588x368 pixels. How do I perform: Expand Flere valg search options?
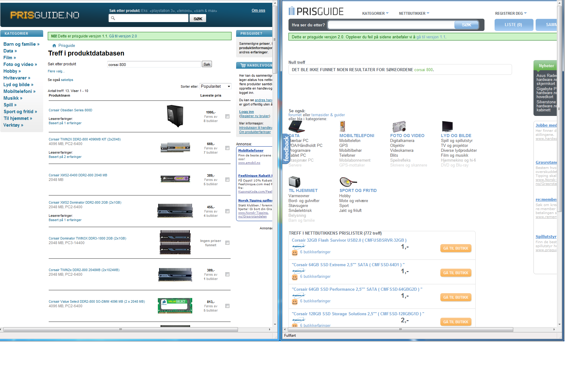pyautogui.click(x=56, y=71)
